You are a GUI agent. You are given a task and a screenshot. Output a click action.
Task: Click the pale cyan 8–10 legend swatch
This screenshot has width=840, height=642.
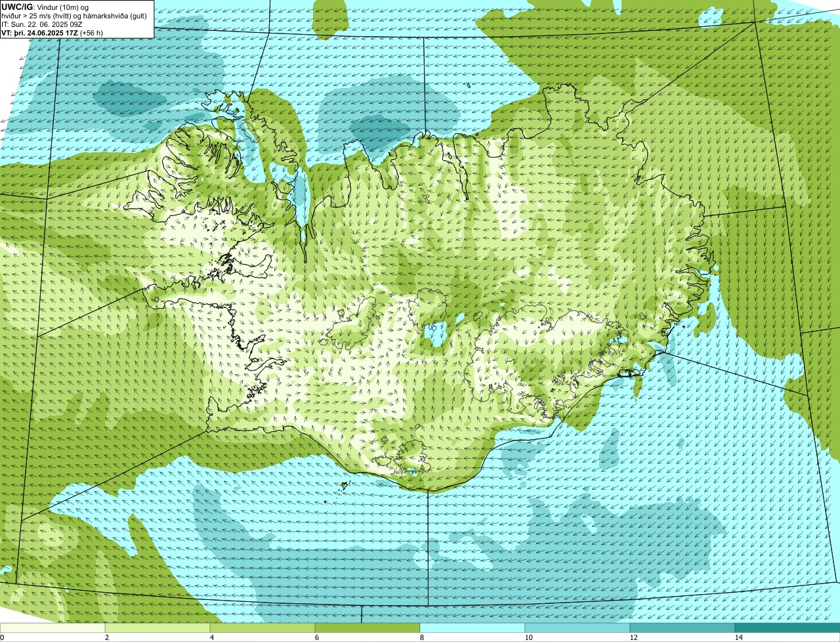472,628
